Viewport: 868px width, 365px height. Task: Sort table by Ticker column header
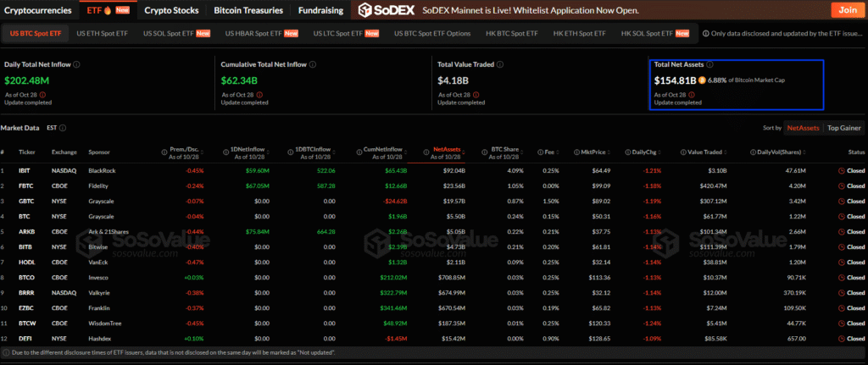coord(26,152)
